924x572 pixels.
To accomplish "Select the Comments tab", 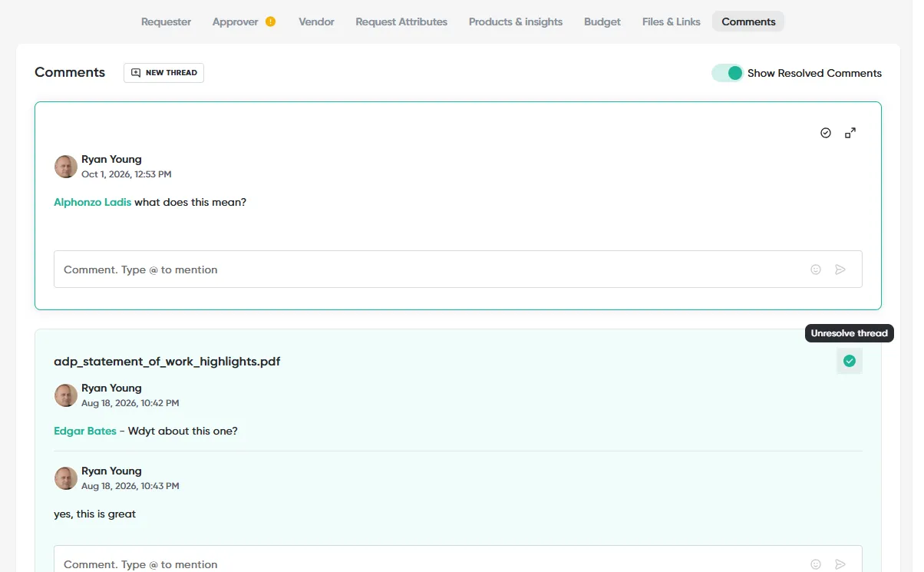I will [748, 21].
